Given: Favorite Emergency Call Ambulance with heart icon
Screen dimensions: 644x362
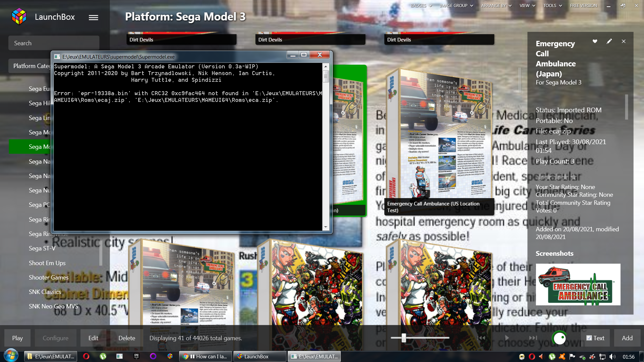Looking at the screenshot, I should [595, 41].
